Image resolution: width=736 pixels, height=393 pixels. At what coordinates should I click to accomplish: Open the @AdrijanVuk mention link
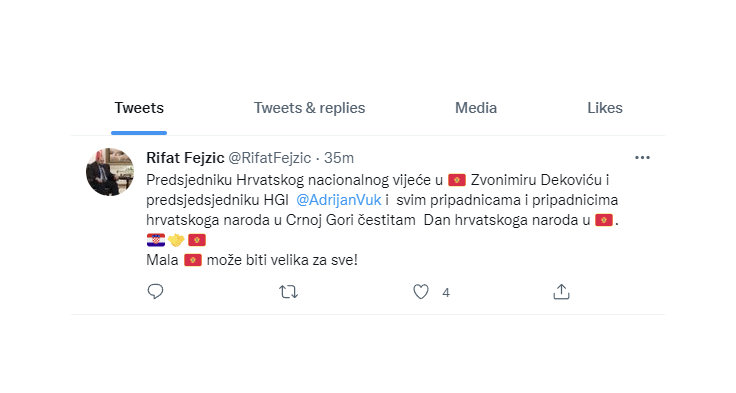338,200
